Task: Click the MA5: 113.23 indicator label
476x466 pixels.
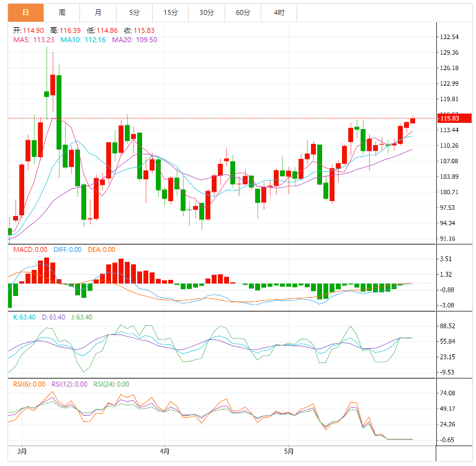Action: coord(34,40)
